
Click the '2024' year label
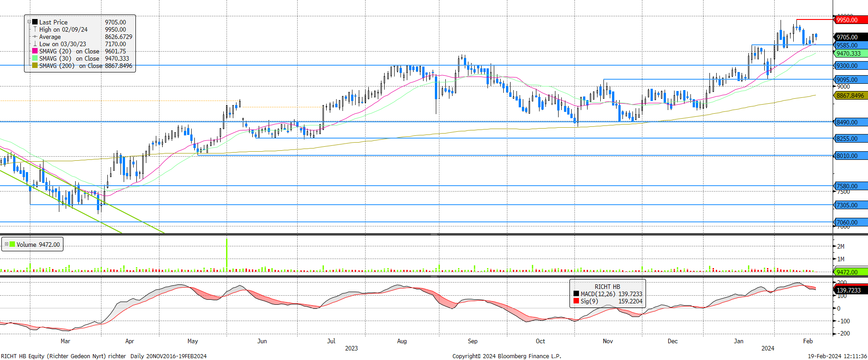tap(767, 348)
